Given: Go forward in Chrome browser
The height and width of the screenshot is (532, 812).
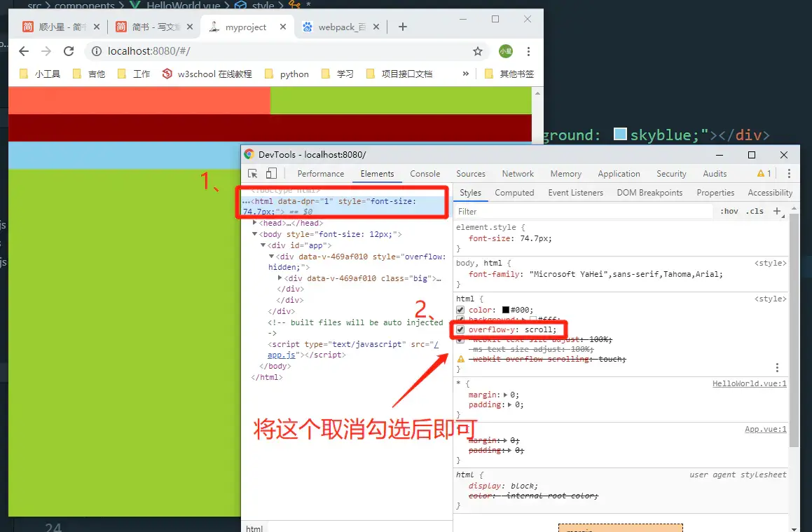Looking at the screenshot, I should (46, 50).
